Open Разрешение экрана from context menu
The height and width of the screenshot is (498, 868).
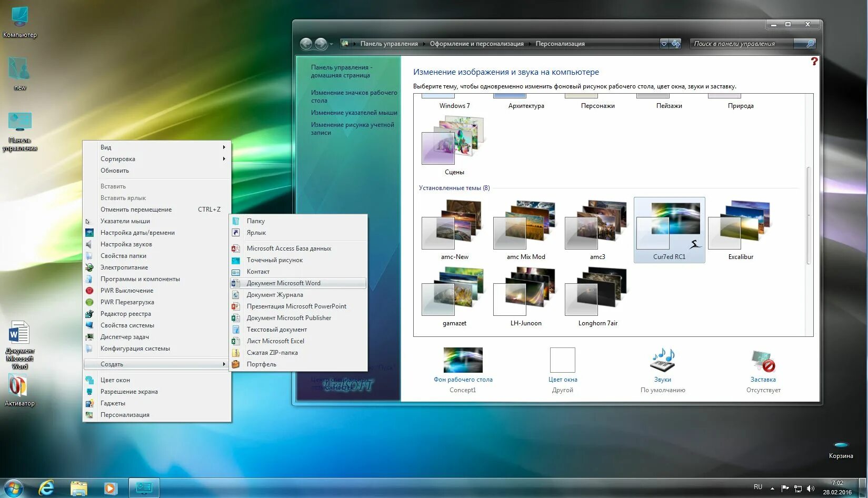tap(157, 392)
